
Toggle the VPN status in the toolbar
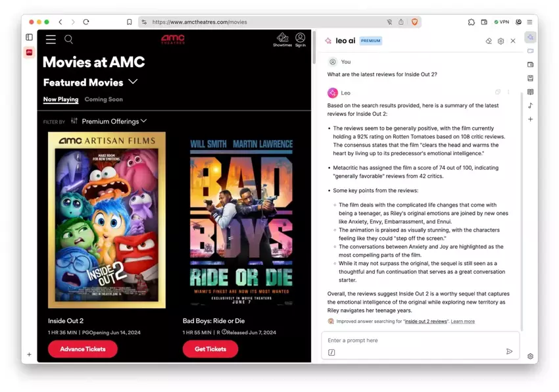pyautogui.click(x=502, y=22)
